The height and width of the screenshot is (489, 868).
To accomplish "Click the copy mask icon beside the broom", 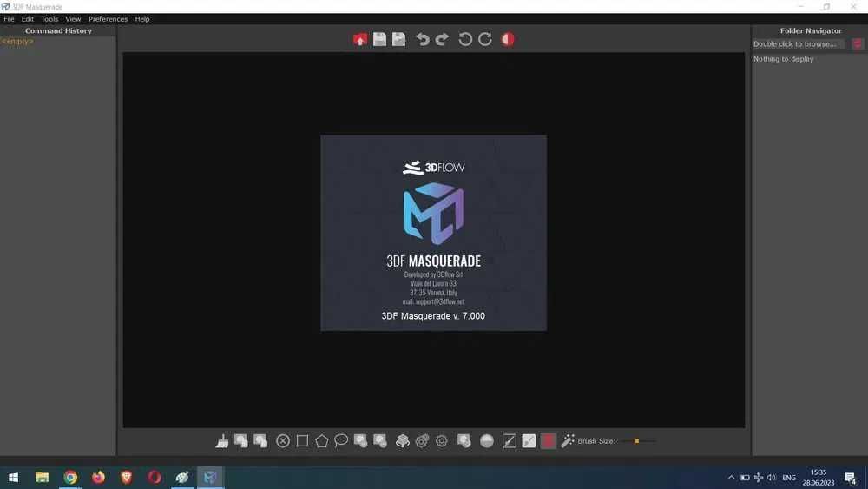I will coord(241,441).
